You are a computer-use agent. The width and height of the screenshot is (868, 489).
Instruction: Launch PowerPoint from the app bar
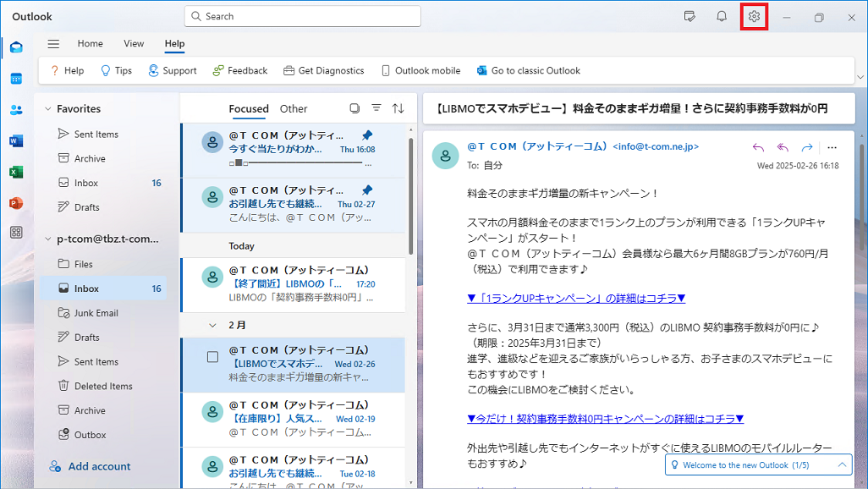click(16, 203)
